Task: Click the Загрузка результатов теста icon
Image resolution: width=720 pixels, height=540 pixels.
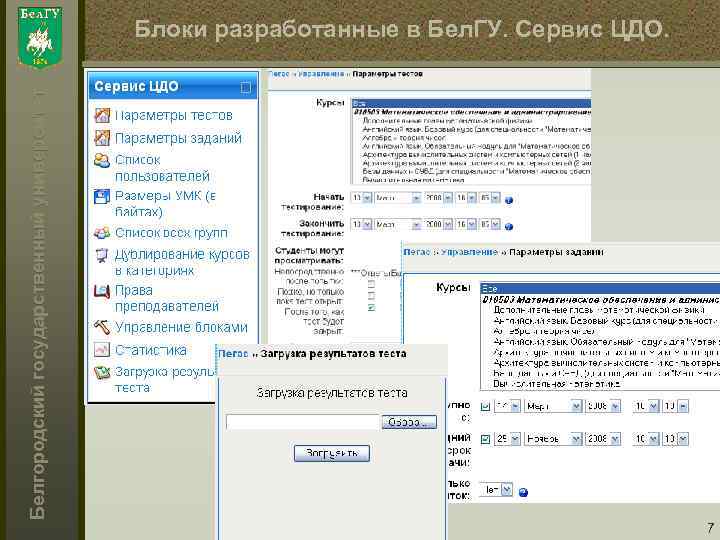Action: click(102, 372)
